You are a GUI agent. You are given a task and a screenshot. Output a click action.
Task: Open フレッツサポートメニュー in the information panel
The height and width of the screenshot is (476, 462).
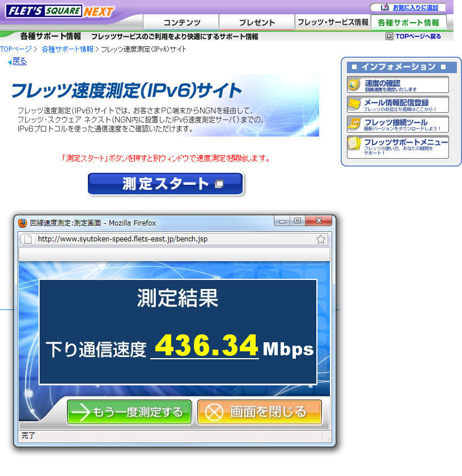(x=398, y=147)
